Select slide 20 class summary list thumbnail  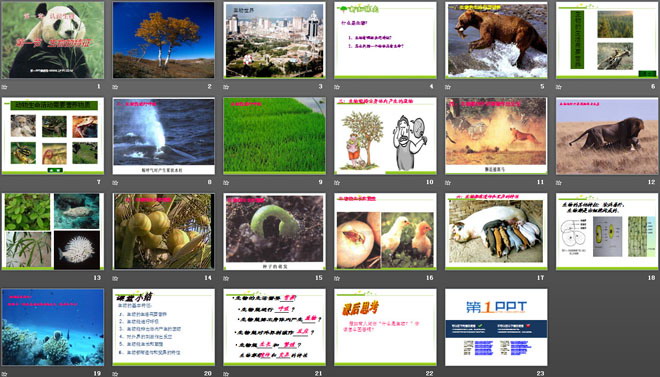point(163,327)
